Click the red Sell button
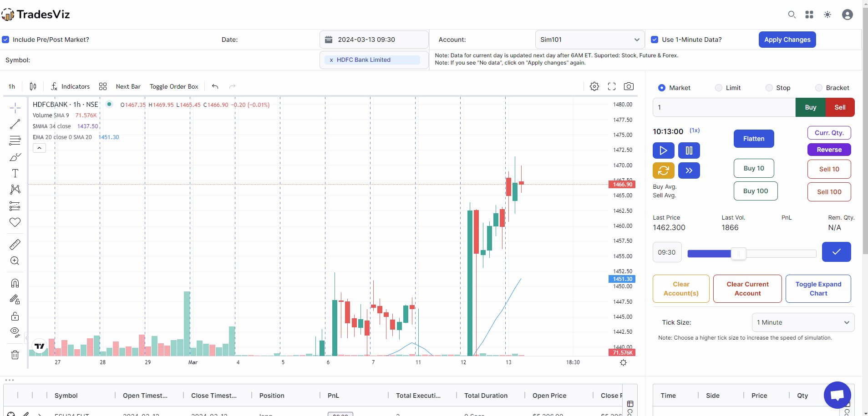868x416 pixels. (x=840, y=107)
